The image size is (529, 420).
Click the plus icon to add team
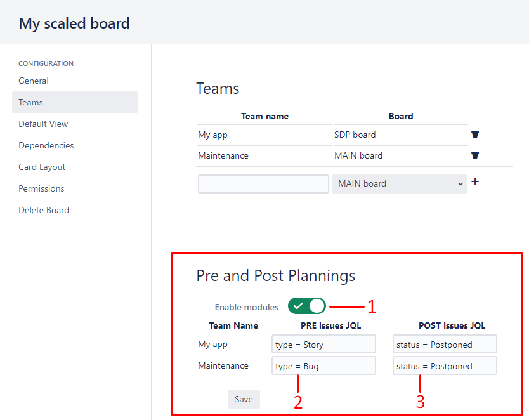coord(475,182)
